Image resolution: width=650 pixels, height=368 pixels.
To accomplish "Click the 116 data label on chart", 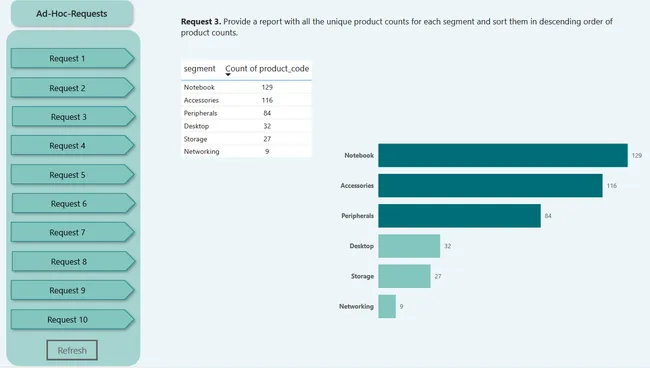I will click(x=612, y=186).
